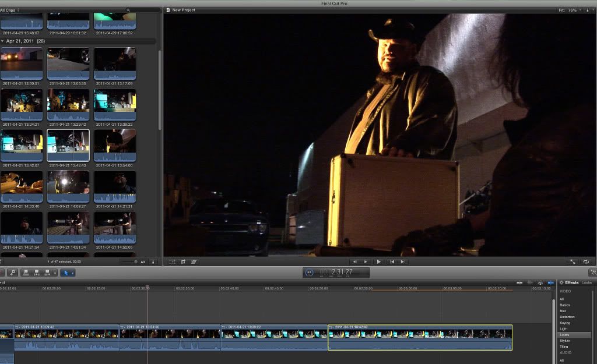Select browser clip 2011-04-21 14:52:05
Image resolution: width=597 pixels, height=364 pixels.
(115, 228)
